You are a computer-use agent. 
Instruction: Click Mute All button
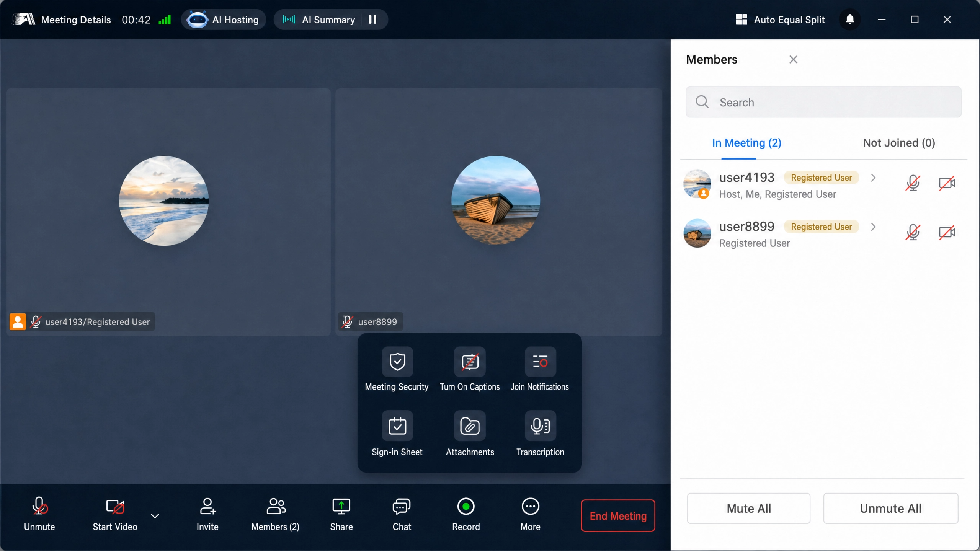pyautogui.click(x=749, y=508)
